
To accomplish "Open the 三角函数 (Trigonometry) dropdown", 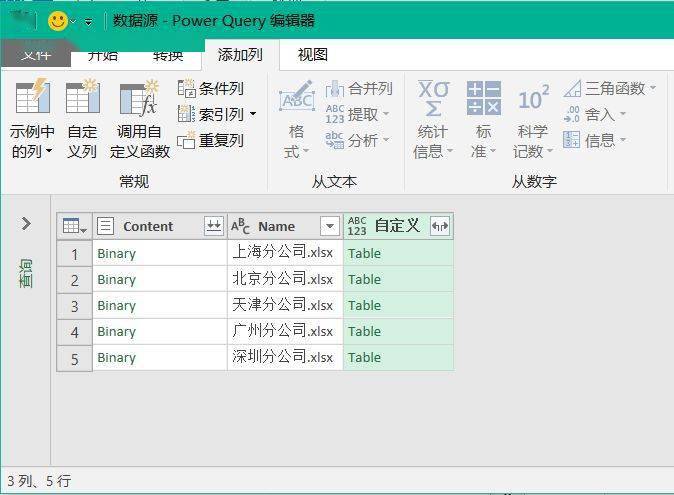I will coord(652,89).
